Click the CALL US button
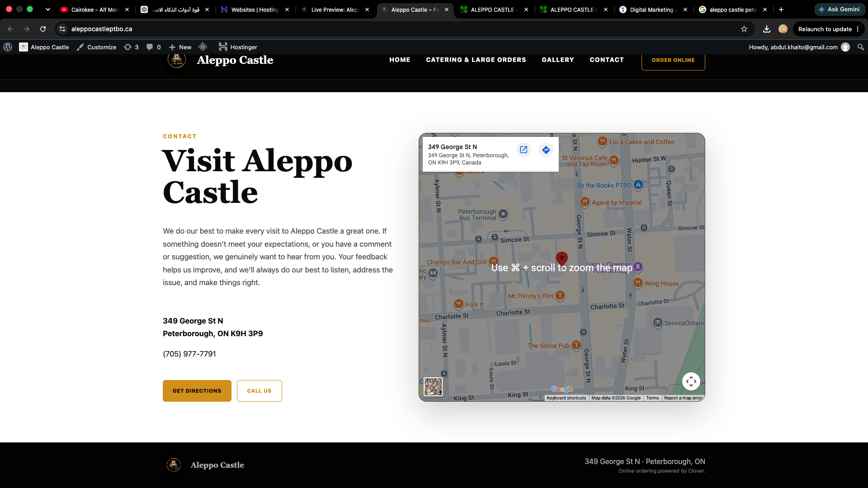This screenshot has width=868, height=488. click(259, 391)
